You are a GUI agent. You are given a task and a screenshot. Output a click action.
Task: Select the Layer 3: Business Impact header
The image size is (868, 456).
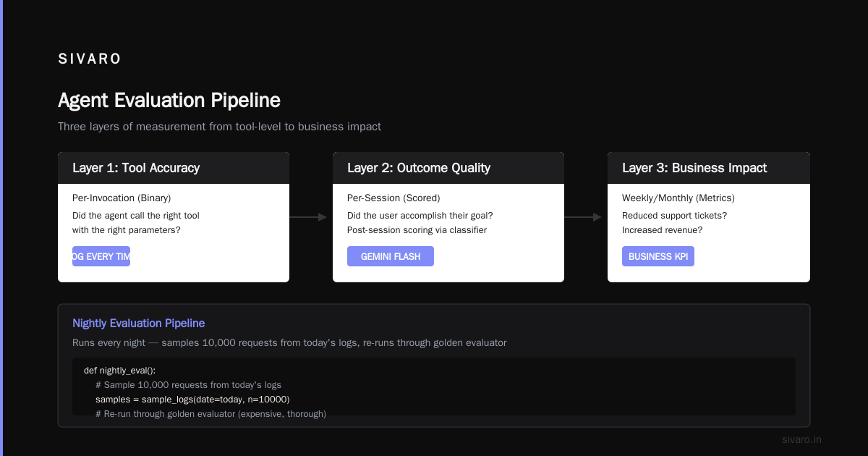click(x=709, y=168)
